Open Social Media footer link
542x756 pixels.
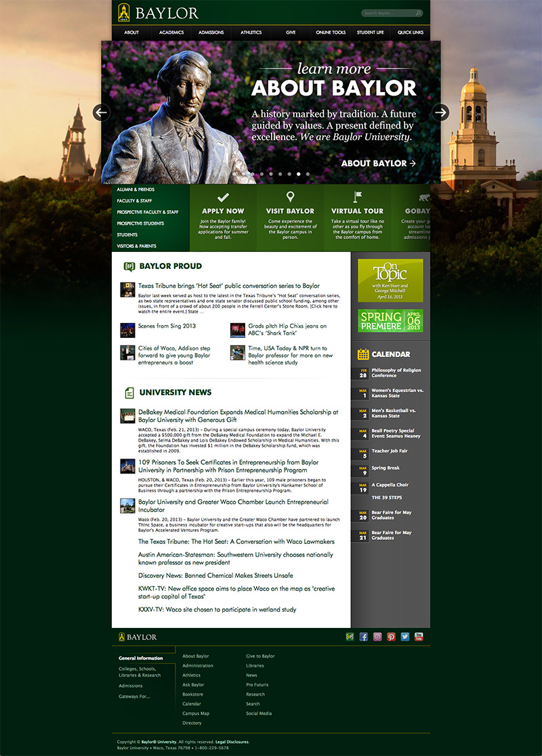coord(259,713)
